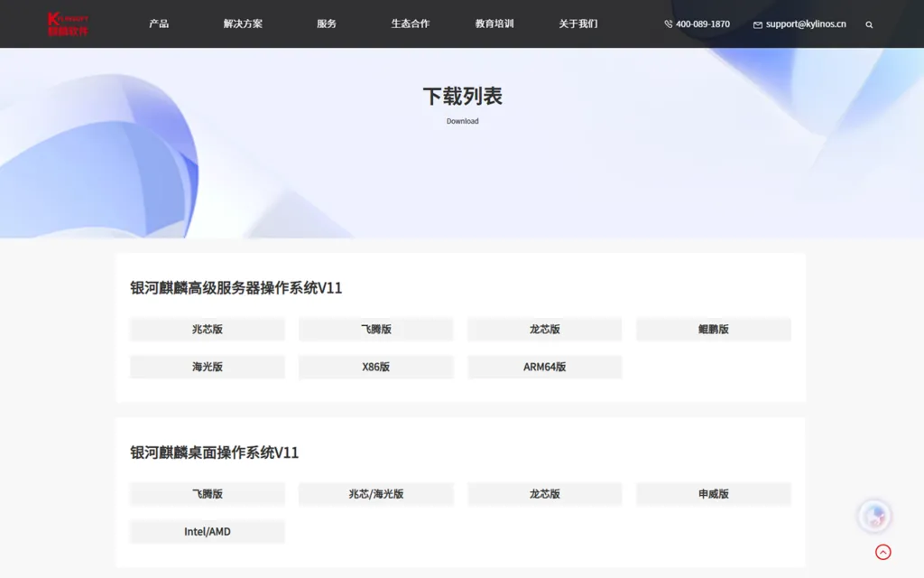
Task: Click the 银河麒麟桌面操作系统V11 heading
Action: (214, 452)
